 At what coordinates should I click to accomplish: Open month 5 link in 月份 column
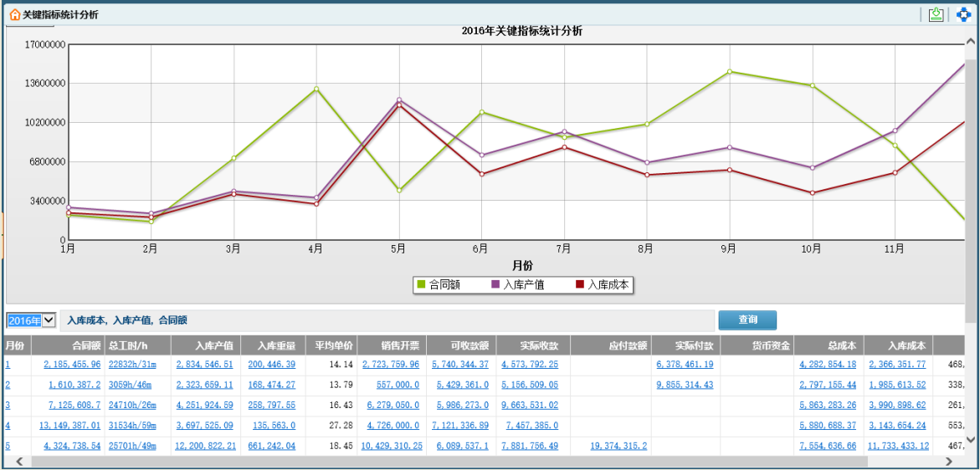tap(8, 446)
